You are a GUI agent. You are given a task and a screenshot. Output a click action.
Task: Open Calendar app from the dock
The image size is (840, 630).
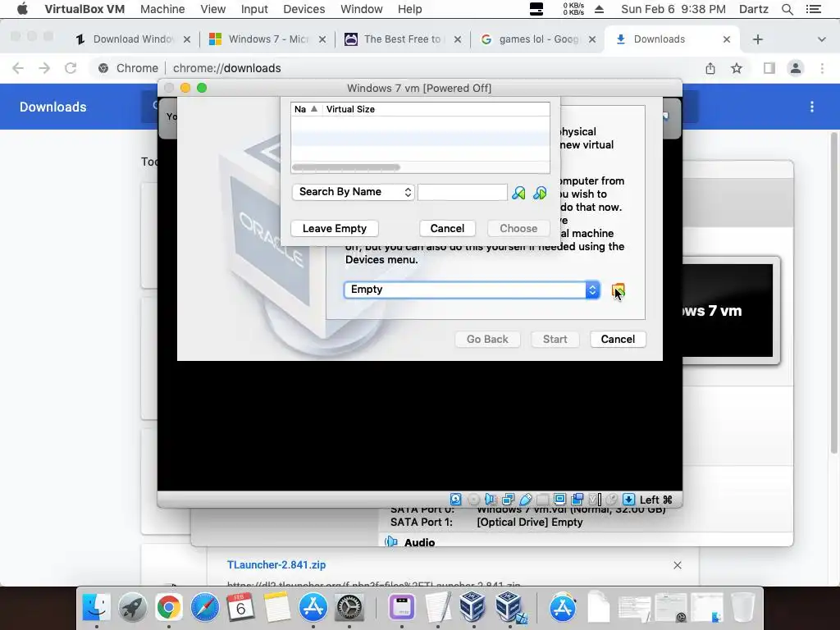click(240, 608)
